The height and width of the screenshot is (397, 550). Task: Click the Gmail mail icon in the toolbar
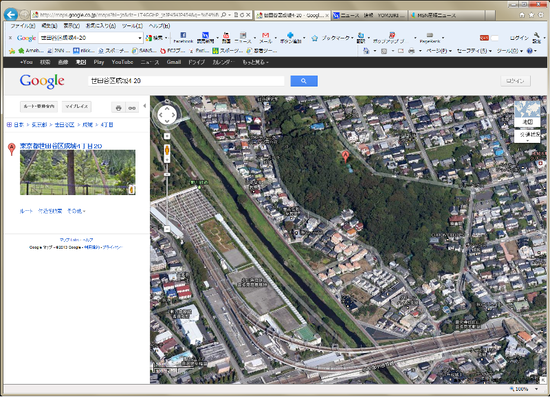[266, 38]
